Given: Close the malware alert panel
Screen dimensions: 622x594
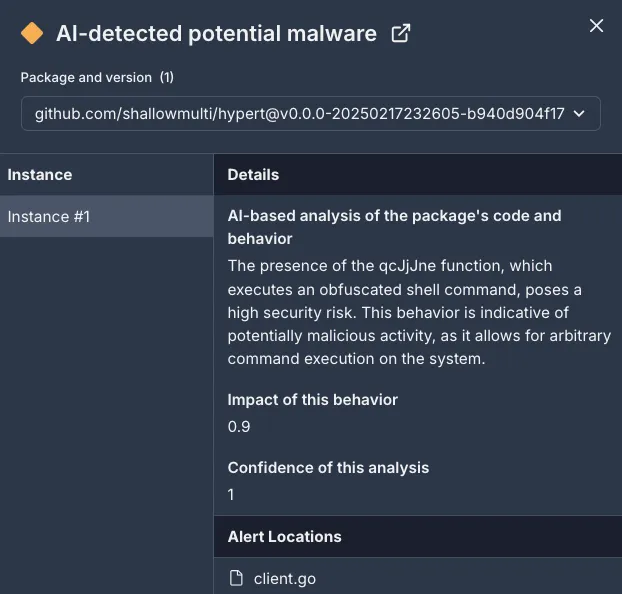Looking at the screenshot, I should [x=596, y=26].
